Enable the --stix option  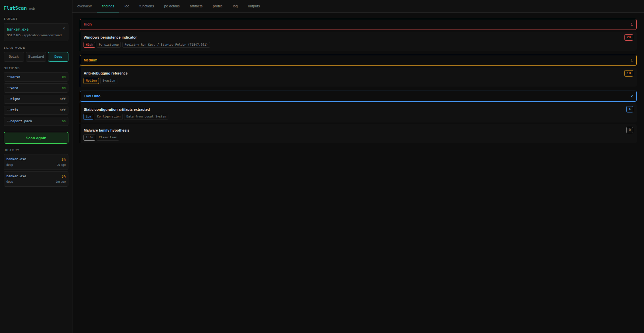[x=36, y=110]
